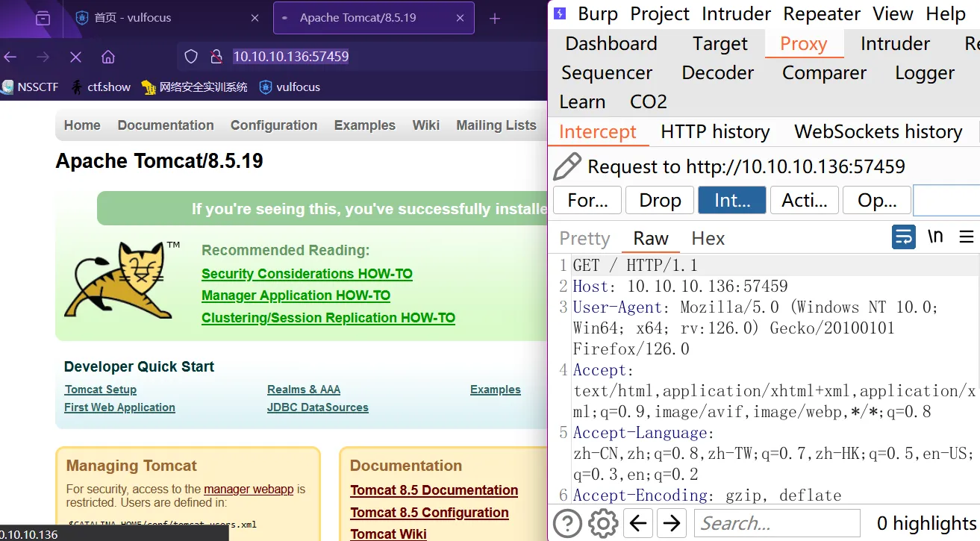980x541 pixels.
Task: Open the NSSCTF bookmark
Action: (x=30, y=87)
